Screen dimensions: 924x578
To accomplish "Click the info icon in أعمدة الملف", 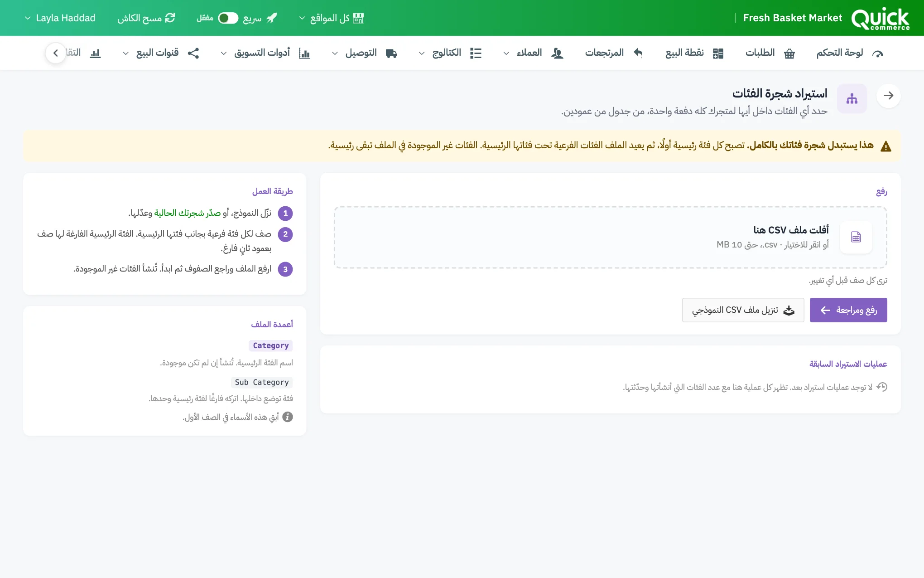I will (288, 417).
